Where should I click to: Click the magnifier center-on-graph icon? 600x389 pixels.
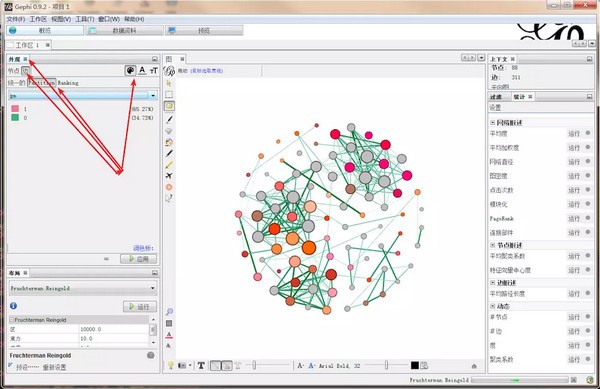[x=169, y=312]
